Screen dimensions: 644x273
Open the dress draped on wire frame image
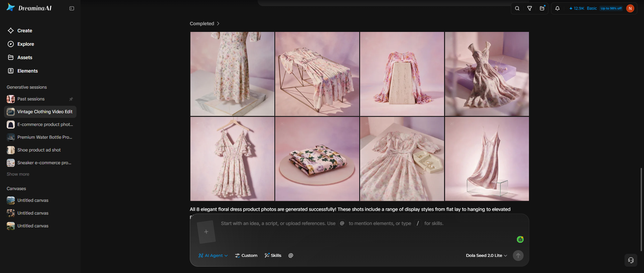317,74
